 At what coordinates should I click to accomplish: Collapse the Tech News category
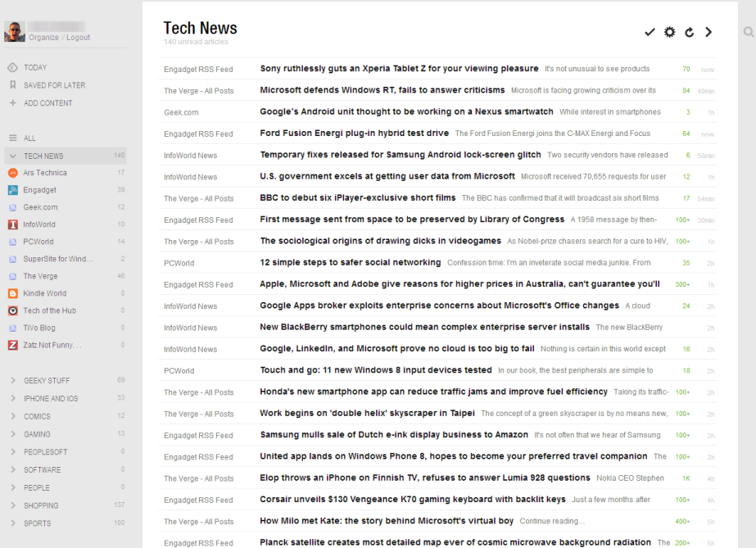click(13, 156)
